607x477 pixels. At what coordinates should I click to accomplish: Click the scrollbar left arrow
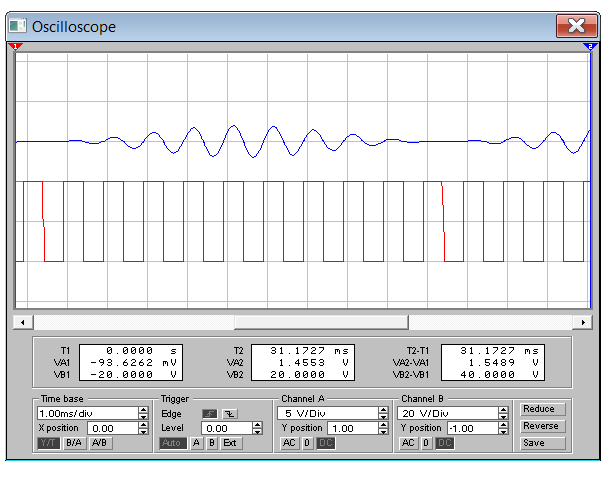coord(23,322)
